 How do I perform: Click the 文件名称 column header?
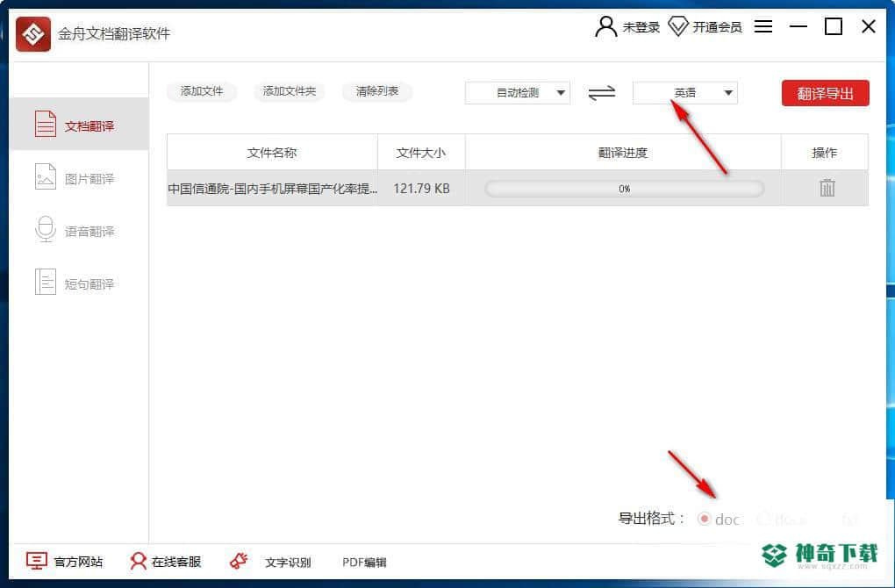[x=272, y=153]
